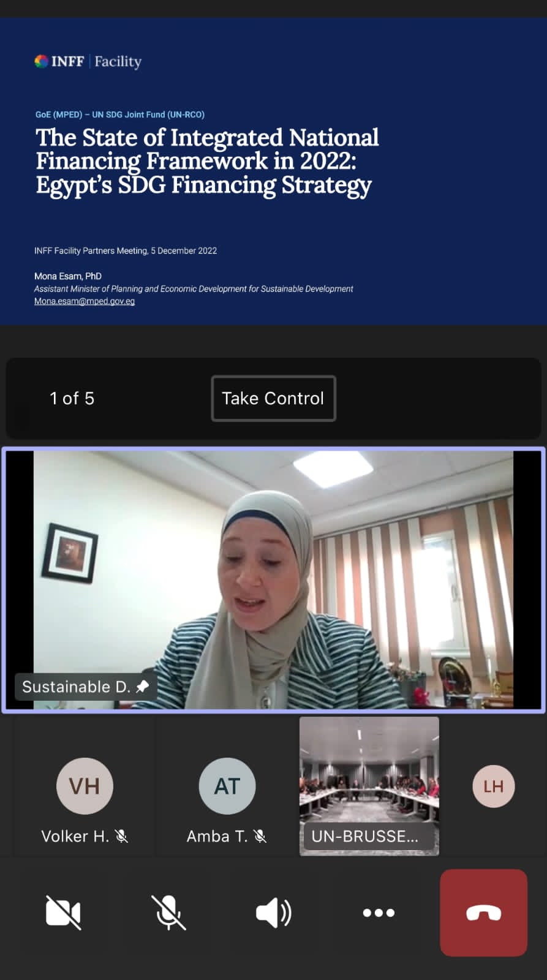Viewport: 547px width, 980px height.
Task: Open the UN-BRUSSE... video thumbnail
Action: pos(369,786)
